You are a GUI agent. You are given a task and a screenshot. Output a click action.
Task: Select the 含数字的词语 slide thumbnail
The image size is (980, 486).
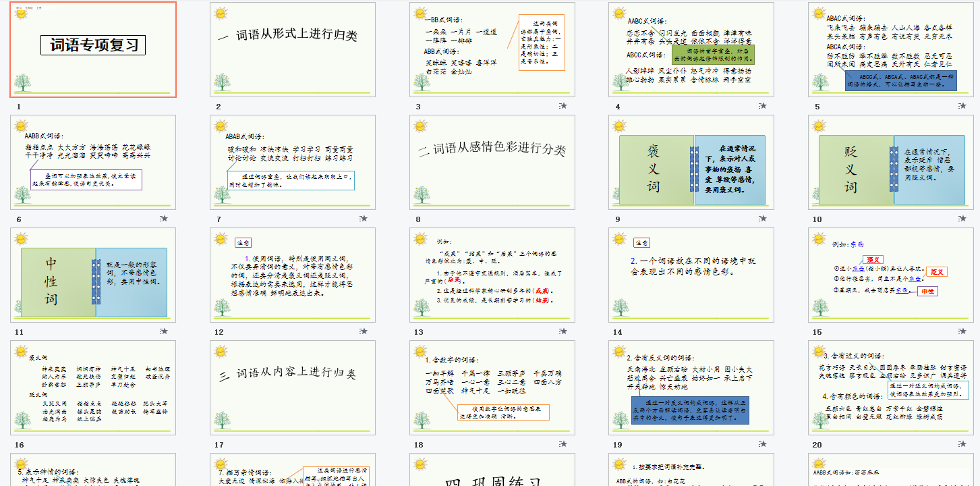click(492, 387)
